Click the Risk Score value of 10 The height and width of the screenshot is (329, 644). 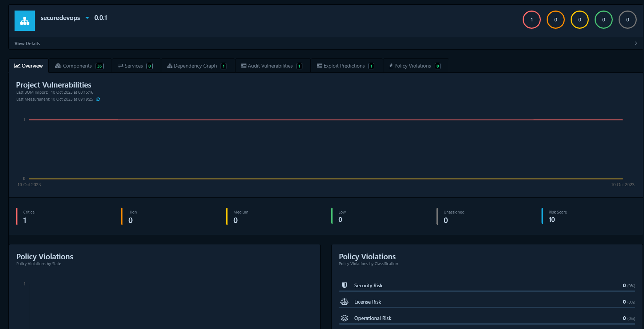tap(552, 220)
